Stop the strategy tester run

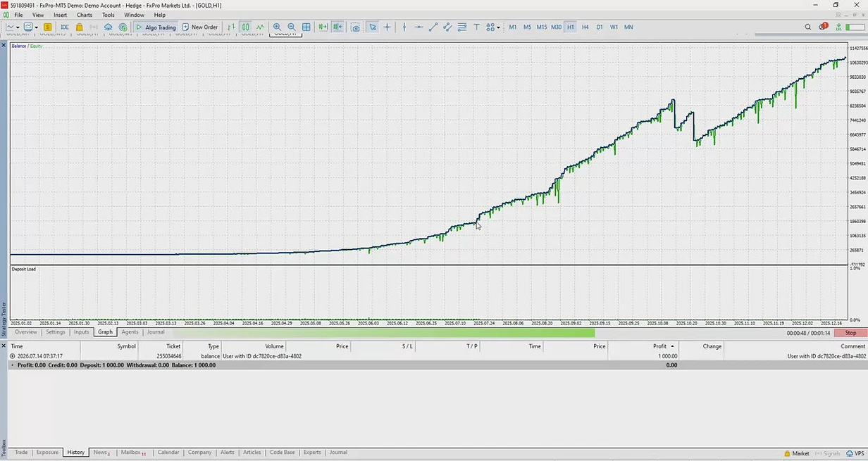coord(850,333)
